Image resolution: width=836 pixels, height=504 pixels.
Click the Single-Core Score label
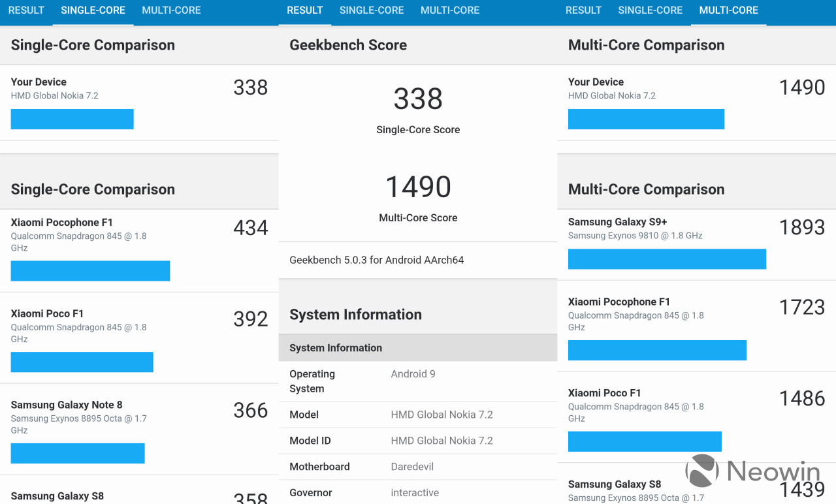pyautogui.click(x=418, y=130)
